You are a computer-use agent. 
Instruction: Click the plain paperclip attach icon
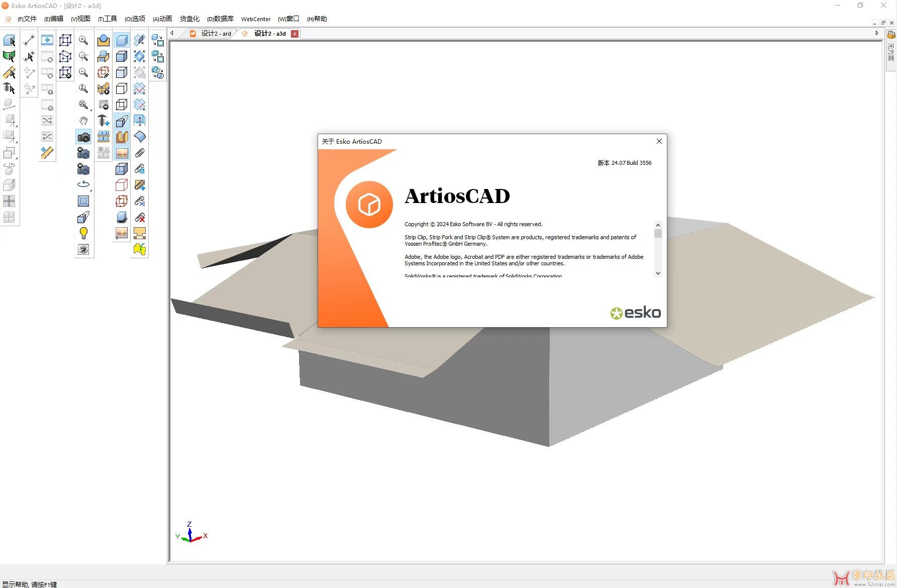[x=140, y=153]
